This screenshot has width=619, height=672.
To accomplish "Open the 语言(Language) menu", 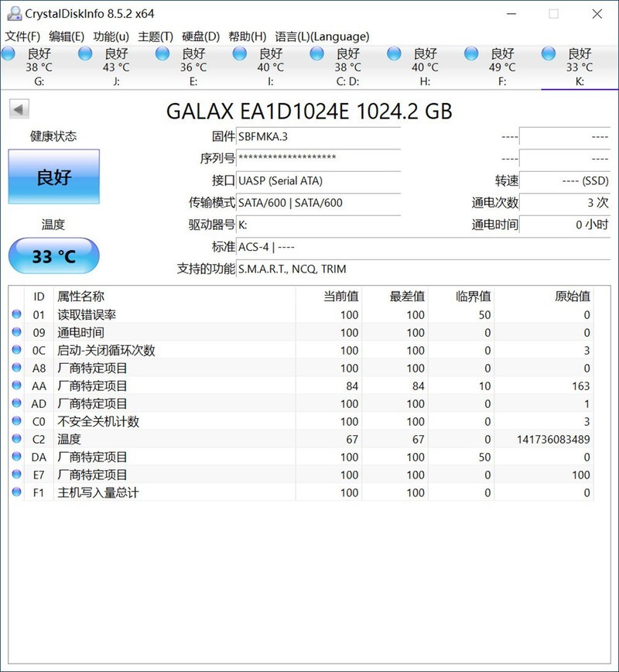I will tap(321, 36).
